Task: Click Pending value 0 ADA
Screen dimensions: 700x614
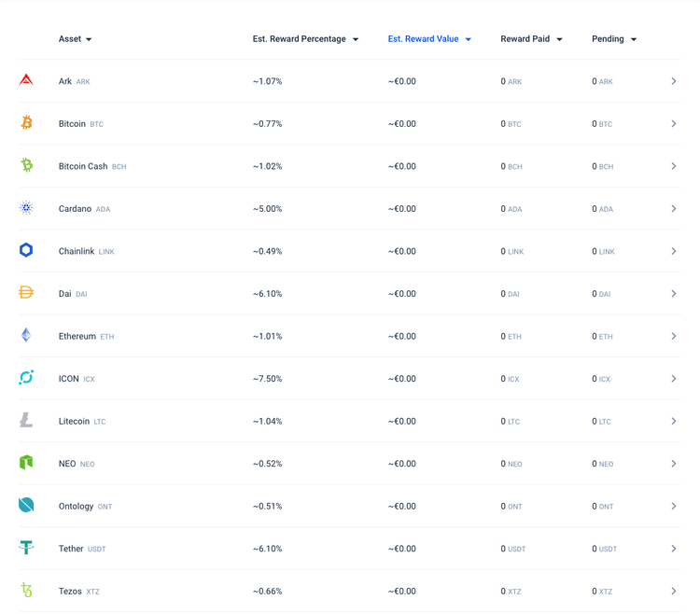Action: pos(603,208)
